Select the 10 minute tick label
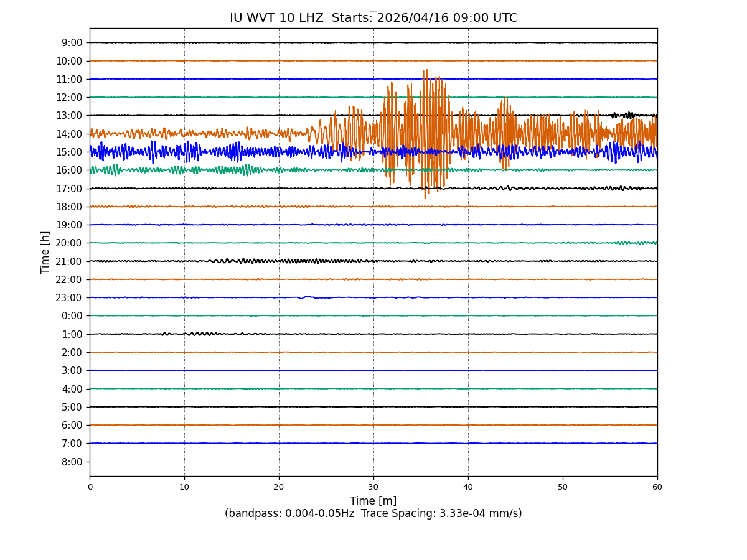The height and width of the screenshot is (560, 747). tap(184, 487)
